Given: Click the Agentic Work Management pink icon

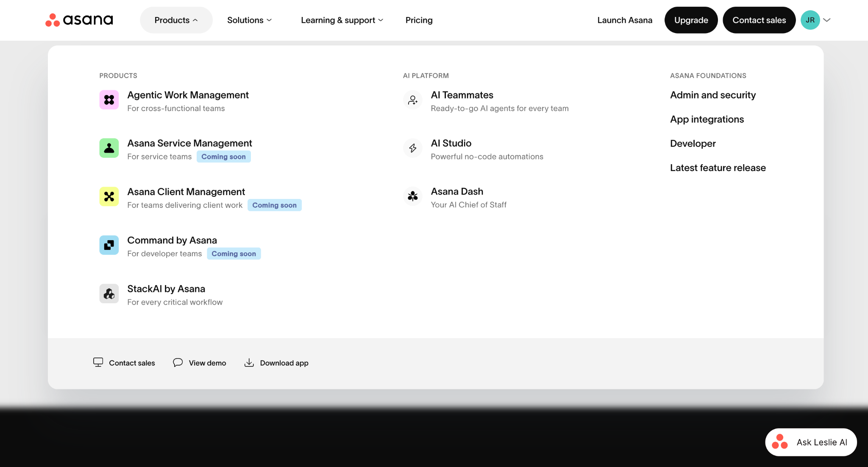Looking at the screenshot, I should pyautogui.click(x=109, y=100).
